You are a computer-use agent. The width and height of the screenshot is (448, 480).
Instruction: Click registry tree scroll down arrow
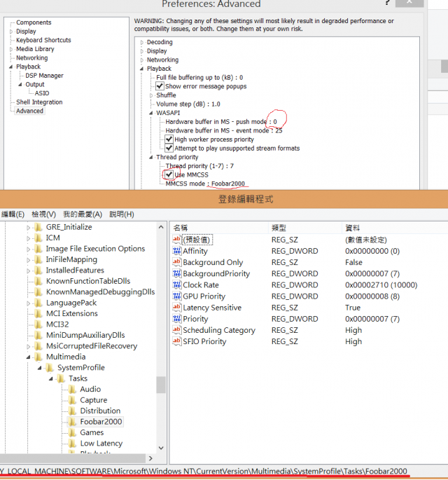click(x=161, y=448)
